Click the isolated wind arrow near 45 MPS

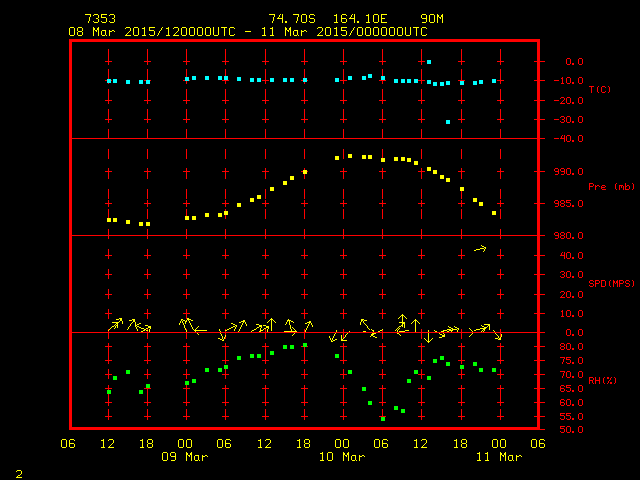[480, 248]
